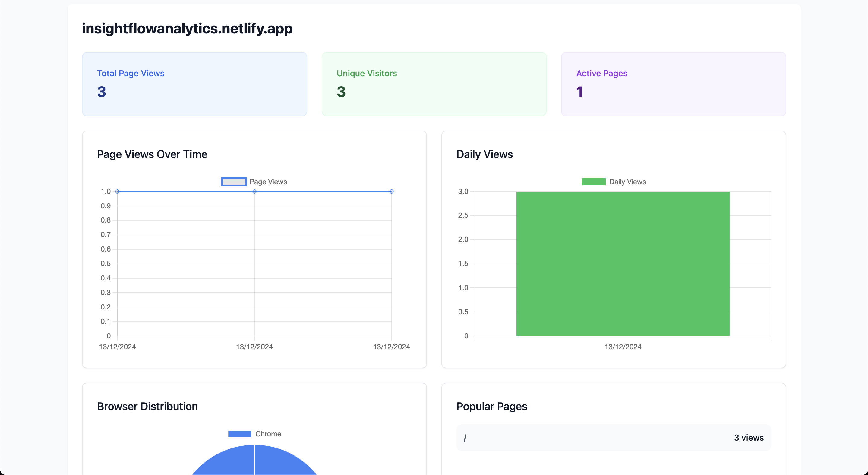Screen dimensions: 868x475
Task: Select the Unique Visitors stat card
Action: 434,84
